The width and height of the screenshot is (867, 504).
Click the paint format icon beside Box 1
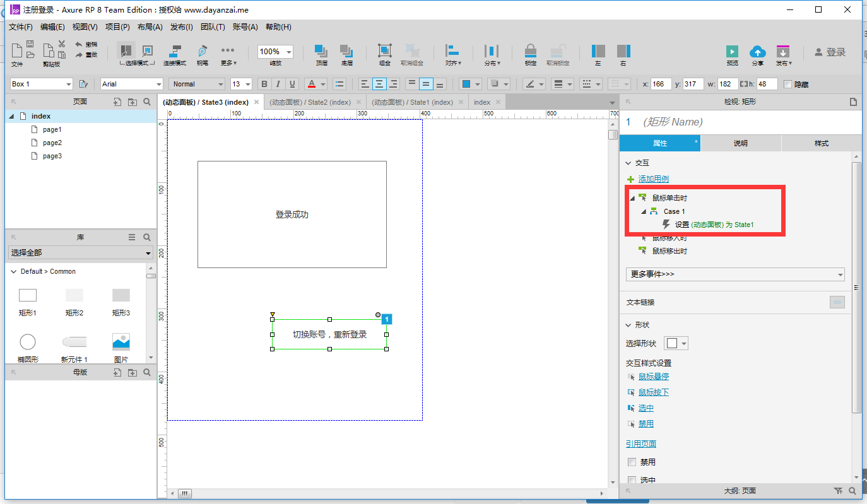[83, 84]
